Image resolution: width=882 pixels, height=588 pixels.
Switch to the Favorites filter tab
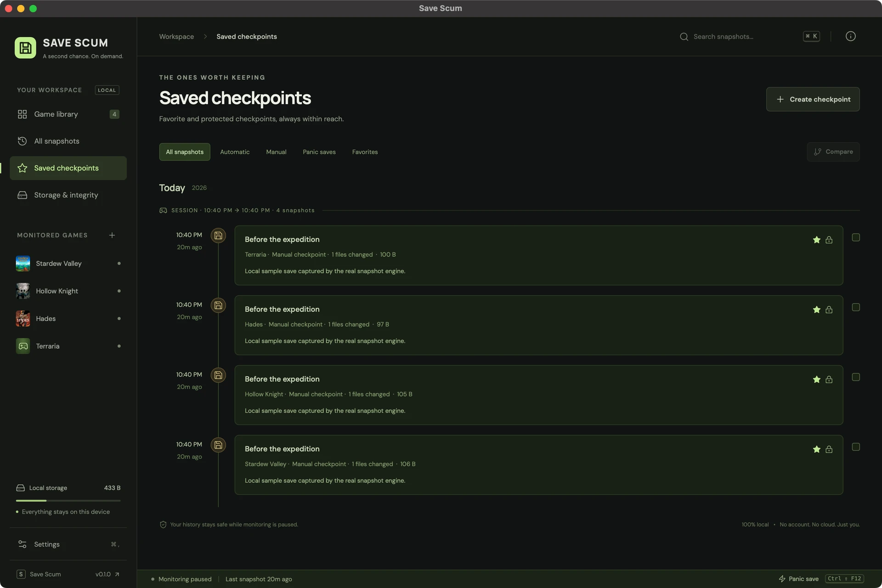(365, 152)
